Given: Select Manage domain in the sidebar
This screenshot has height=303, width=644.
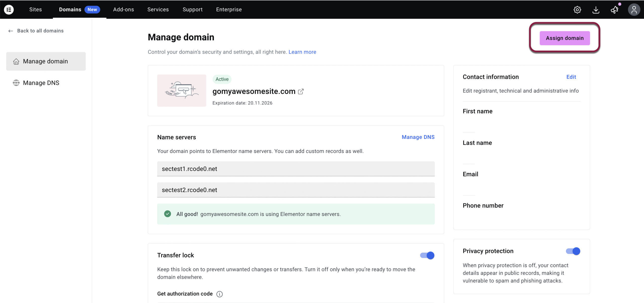Looking at the screenshot, I should pyautogui.click(x=46, y=61).
